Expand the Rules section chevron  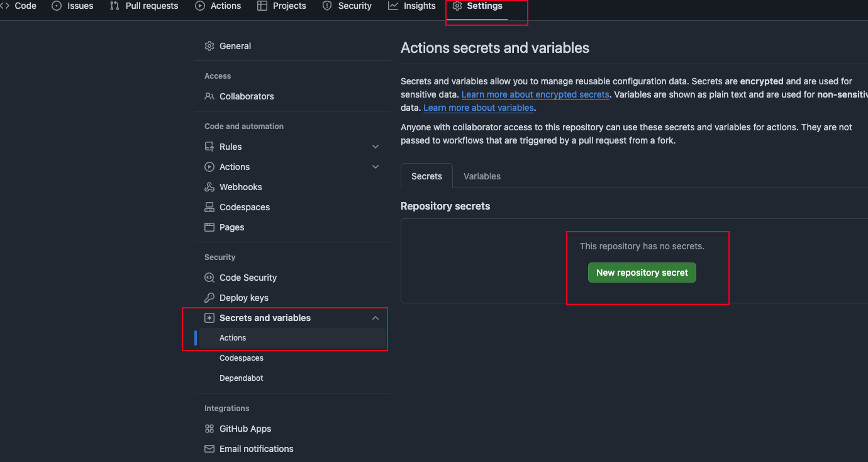(x=376, y=147)
